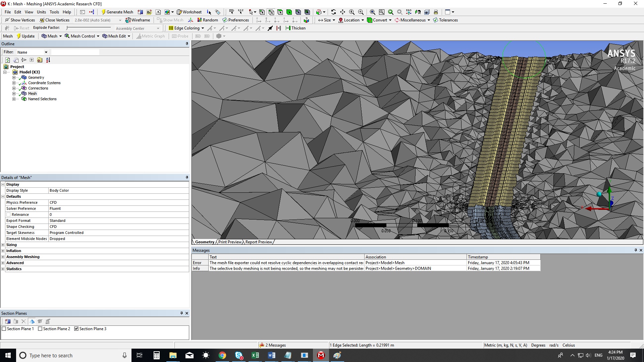Switch to the Print Preview tab

pyautogui.click(x=230, y=242)
